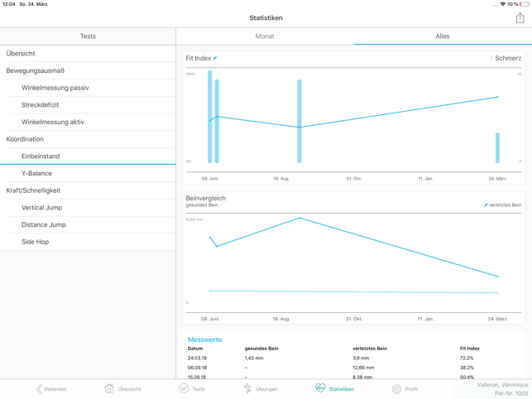Tap the peak point in Beinvergleich chart
Screen dimensions: 532x399
click(300, 218)
